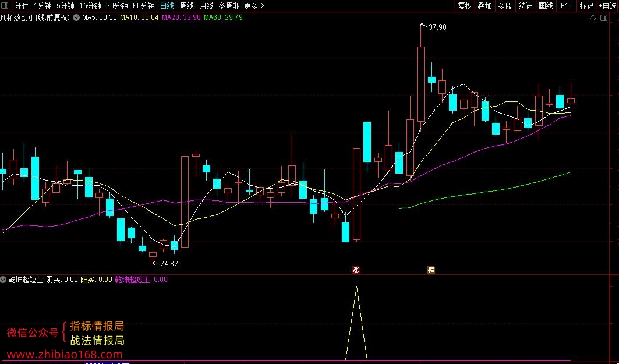The image size is (619, 364).
Task: Expand the 更多 periods menu
Action: click(254, 6)
